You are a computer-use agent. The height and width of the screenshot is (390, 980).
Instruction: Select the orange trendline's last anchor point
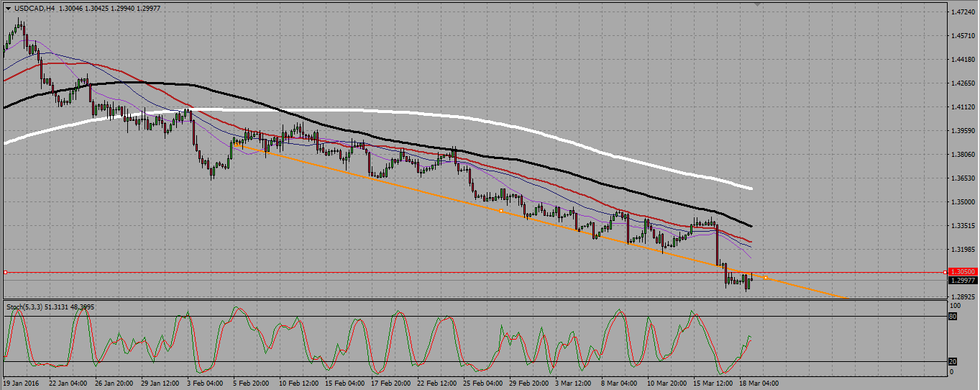click(766, 278)
